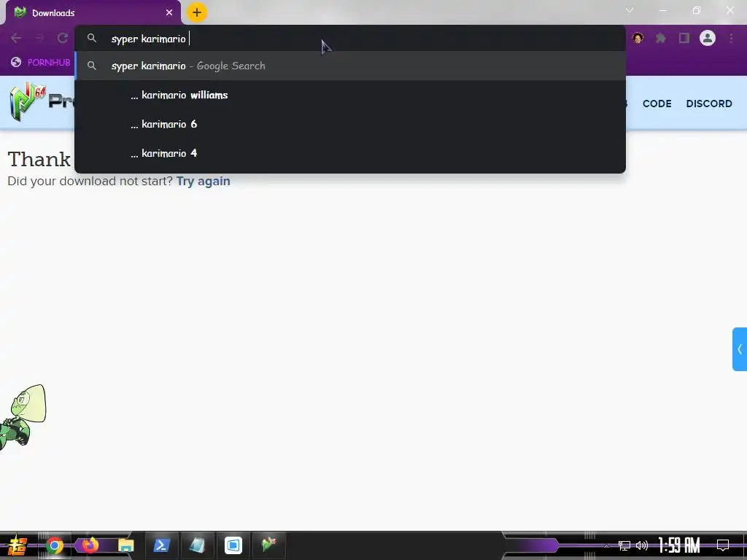
Task: Launch Firefox from the taskbar
Action: pyautogui.click(x=90, y=545)
